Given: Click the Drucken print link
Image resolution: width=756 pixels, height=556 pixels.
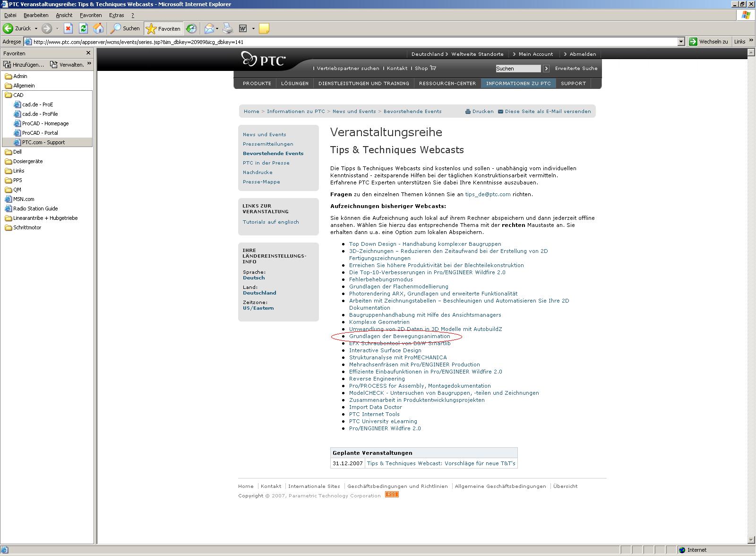Looking at the screenshot, I should [x=479, y=112].
